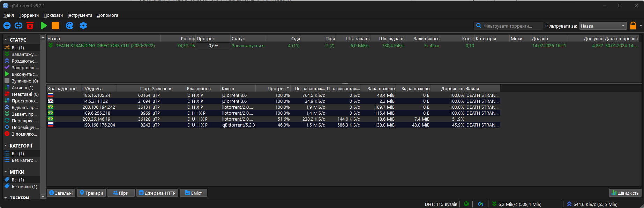Viewport: 644px width, 208px height.
Task: Start torrents with the green play icon
Action: (x=44, y=26)
